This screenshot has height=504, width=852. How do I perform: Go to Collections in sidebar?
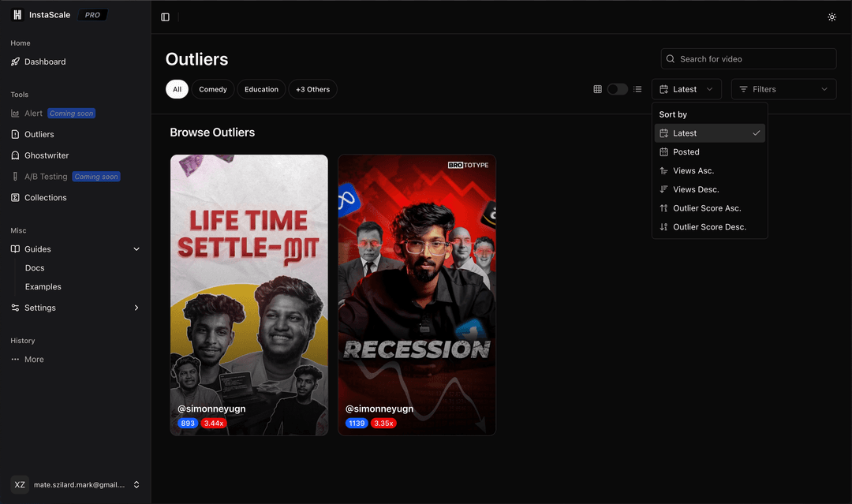coord(45,198)
